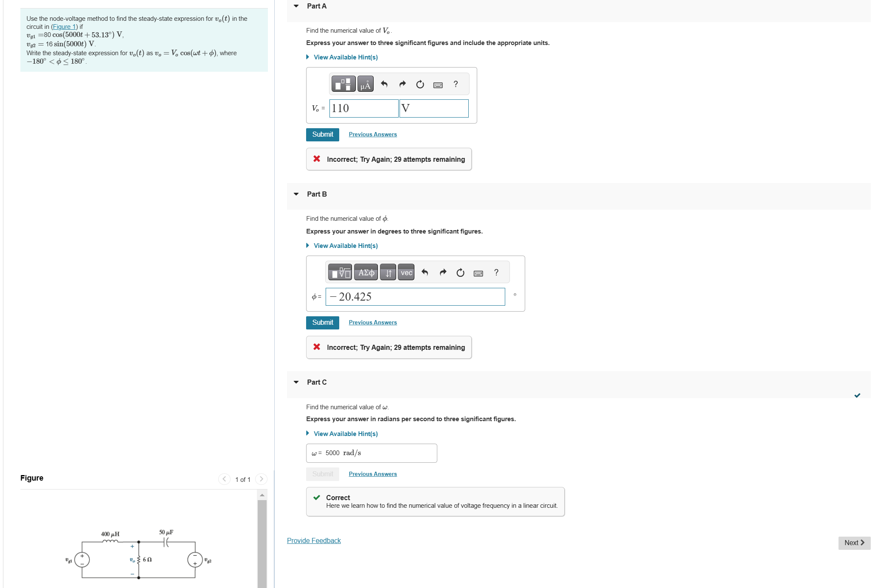This screenshot has width=892, height=588.
Task: Expand View Available Hint(s) in Part B
Action: pos(345,245)
